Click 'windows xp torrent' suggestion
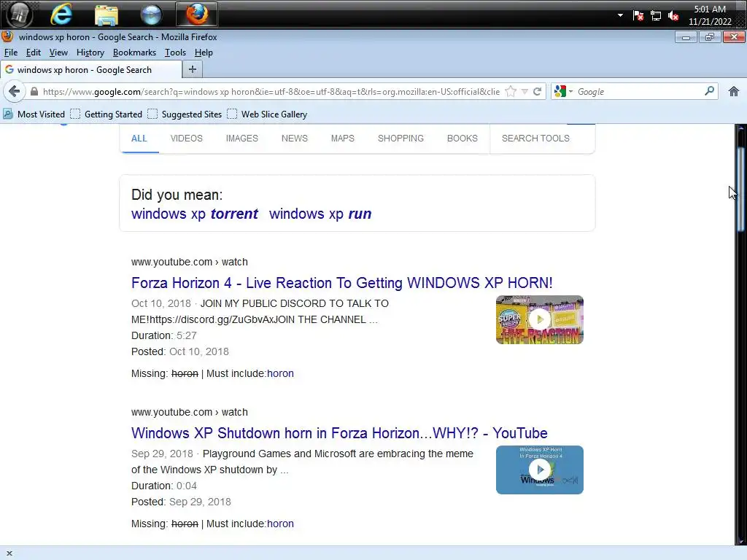The width and height of the screenshot is (747, 560). (194, 214)
